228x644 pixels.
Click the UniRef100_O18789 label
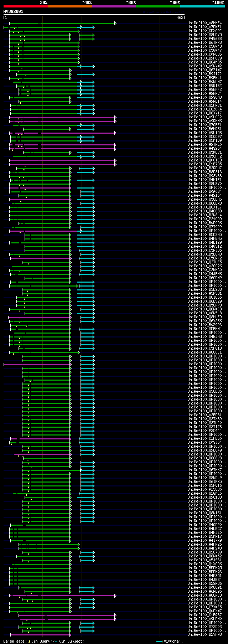point(204,552)
